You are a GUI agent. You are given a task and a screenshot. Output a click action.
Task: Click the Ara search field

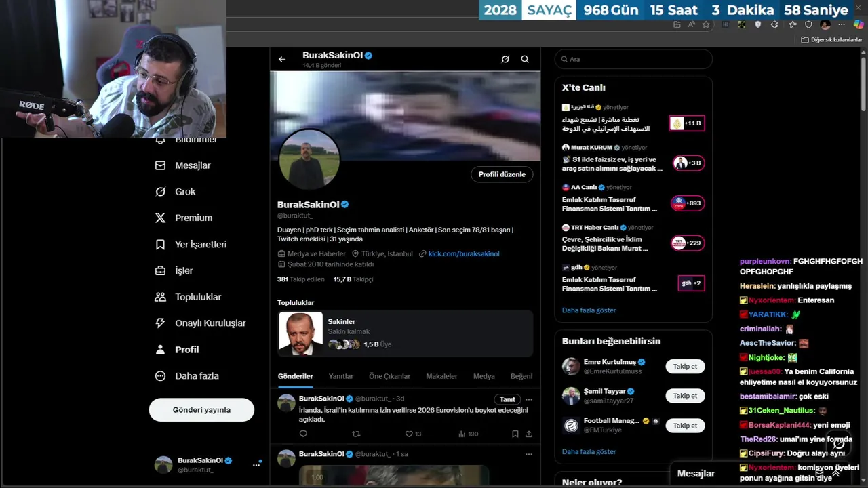pyautogui.click(x=633, y=59)
